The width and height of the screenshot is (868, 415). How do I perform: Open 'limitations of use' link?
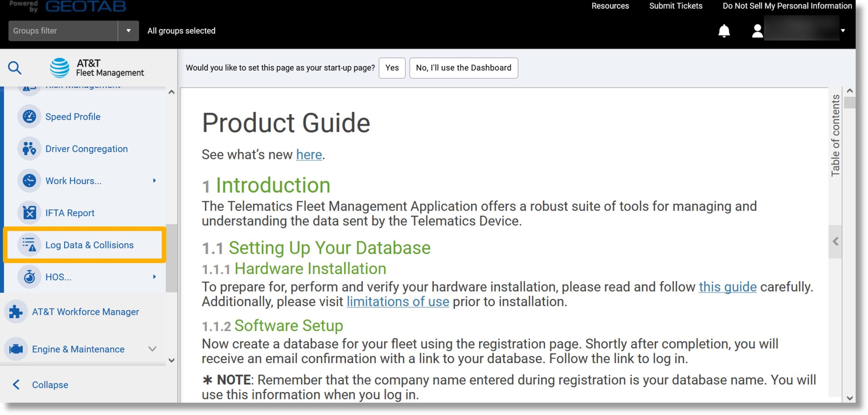(398, 301)
